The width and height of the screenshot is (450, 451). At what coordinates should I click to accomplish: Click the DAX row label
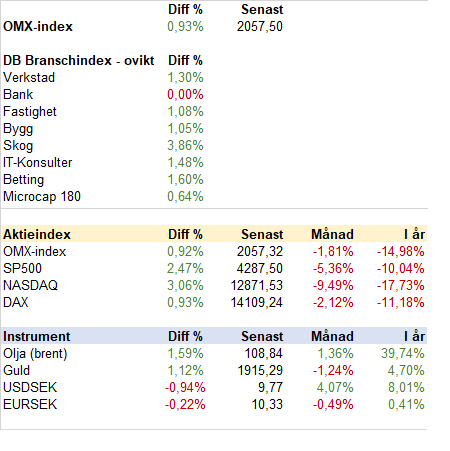[x=16, y=303]
